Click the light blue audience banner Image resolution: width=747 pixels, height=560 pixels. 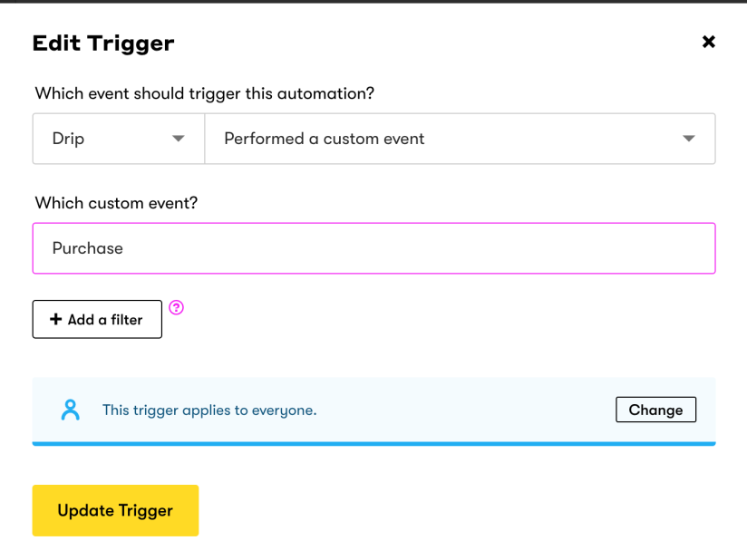pyautogui.click(x=373, y=409)
